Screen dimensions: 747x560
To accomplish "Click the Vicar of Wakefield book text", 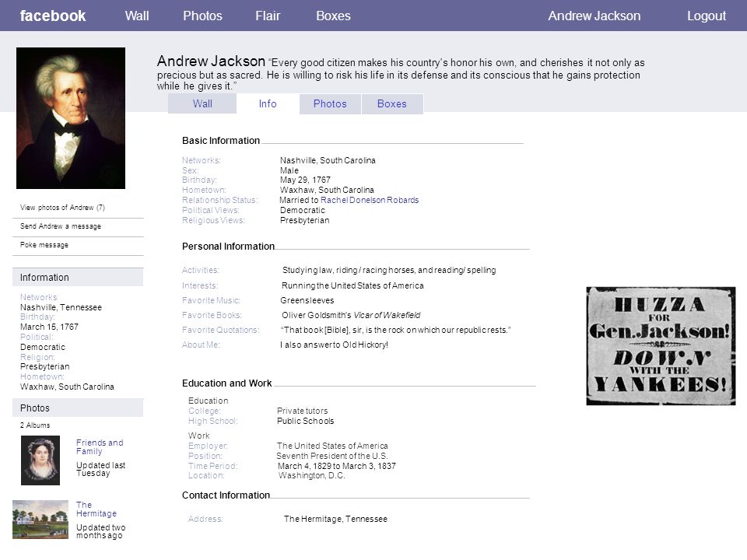I will point(387,315).
